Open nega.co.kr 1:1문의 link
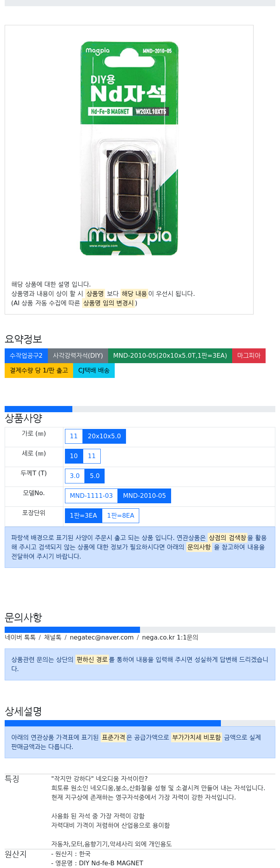The height and width of the screenshot is (868, 280). (x=170, y=638)
